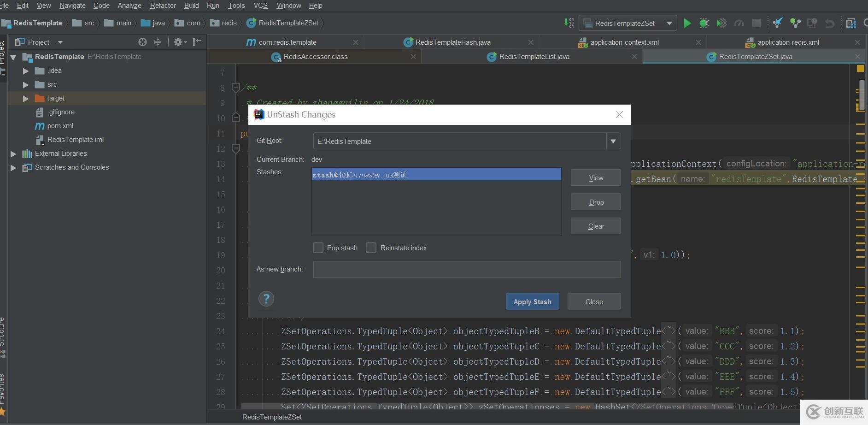This screenshot has width=868, height=425.
Task: Fold the Javadoc comment at line 8
Action: point(235,87)
